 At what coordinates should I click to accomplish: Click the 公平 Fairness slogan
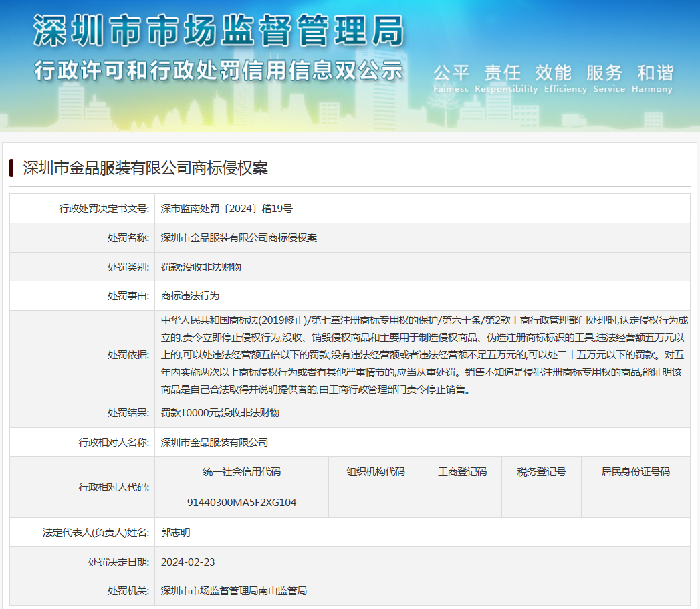(451, 79)
